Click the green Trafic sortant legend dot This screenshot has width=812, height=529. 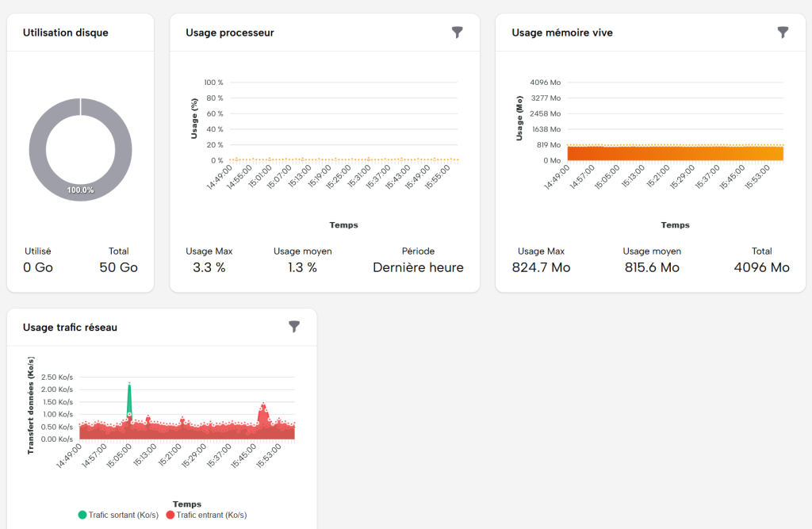[x=82, y=515]
